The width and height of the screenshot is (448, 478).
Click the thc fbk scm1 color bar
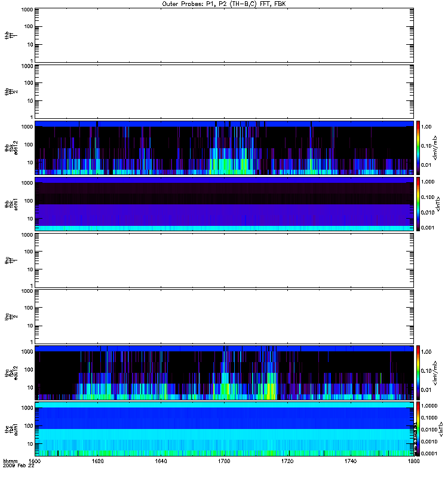[418, 429]
